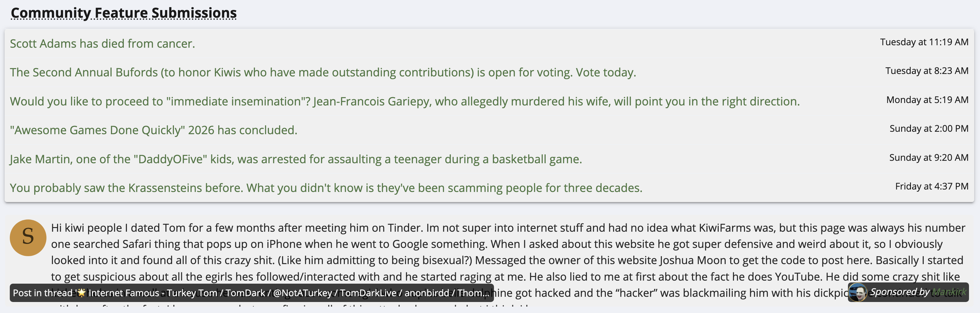The width and height of the screenshot is (980, 313).
Task: Click the Monday at 5:19 AM timestamp
Action: coord(927,100)
